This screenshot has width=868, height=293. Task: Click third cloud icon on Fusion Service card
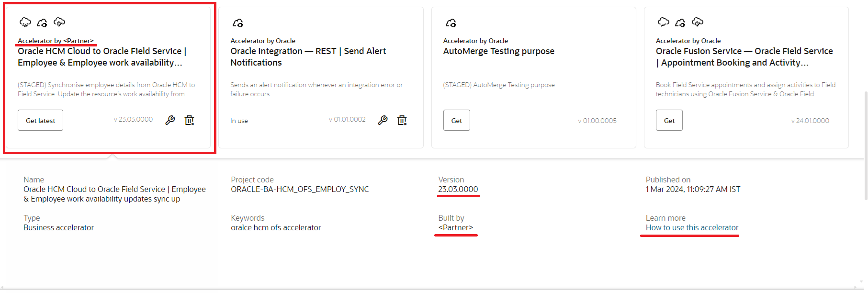coord(698,22)
